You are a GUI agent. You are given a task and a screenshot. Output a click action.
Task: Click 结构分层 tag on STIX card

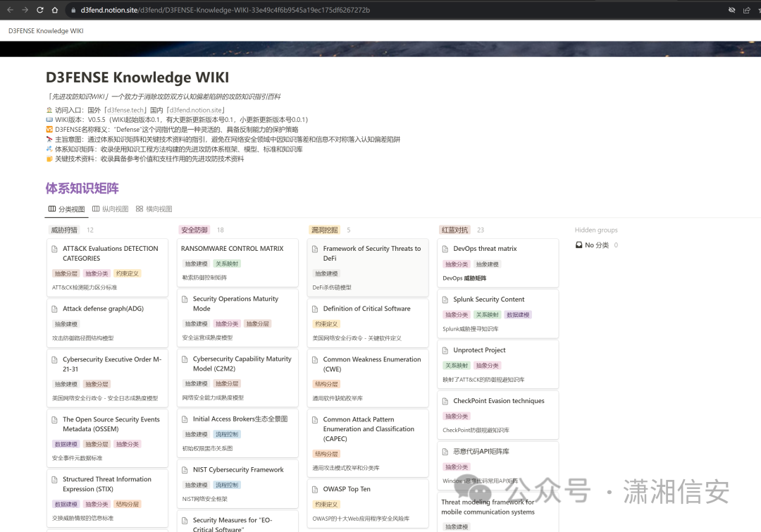[x=127, y=505]
